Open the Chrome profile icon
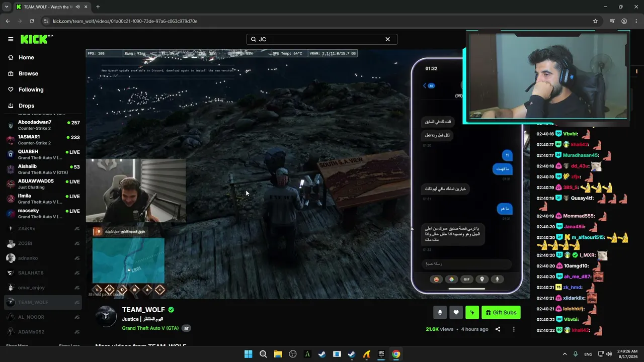This screenshot has height=362, width=644. pos(624,21)
